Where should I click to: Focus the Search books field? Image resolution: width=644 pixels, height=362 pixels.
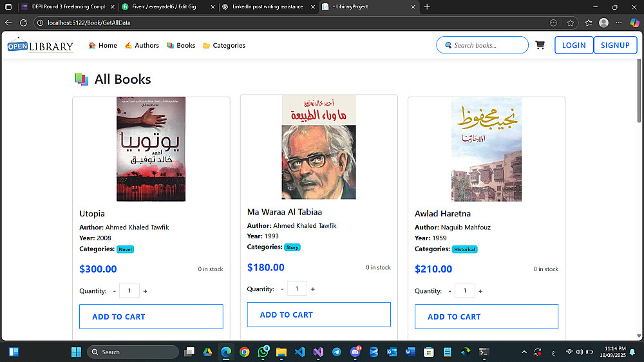(482, 45)
